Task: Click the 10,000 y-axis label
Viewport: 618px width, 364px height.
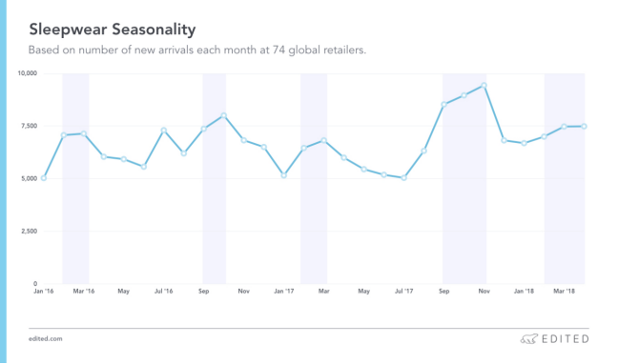Action: 28,73
